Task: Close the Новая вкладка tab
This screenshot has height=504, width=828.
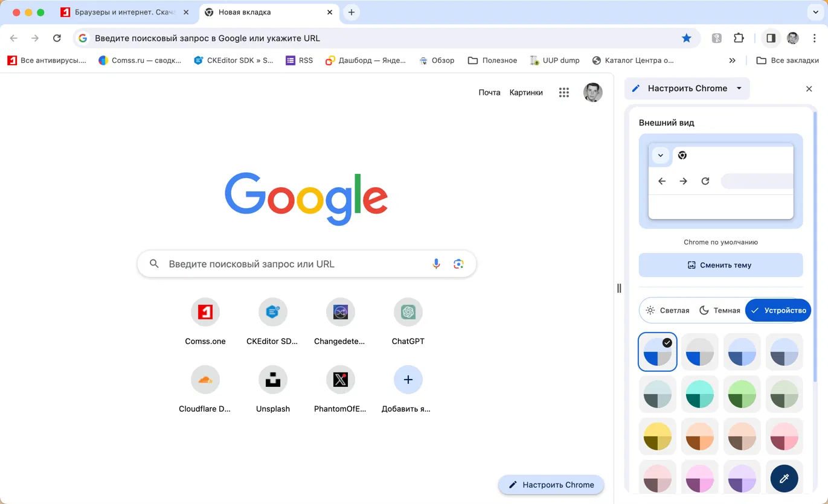Action: click(330, 12)
